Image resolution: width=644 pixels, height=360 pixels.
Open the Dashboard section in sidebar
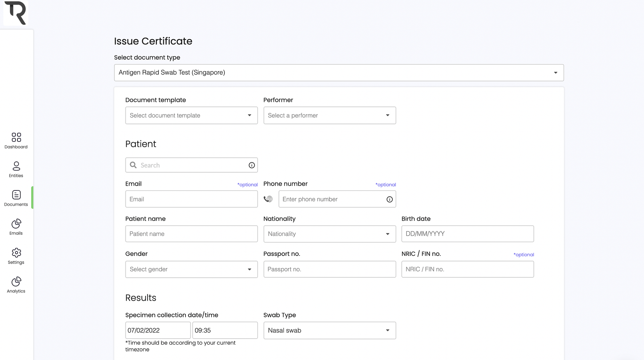click(x=16, y=141)
